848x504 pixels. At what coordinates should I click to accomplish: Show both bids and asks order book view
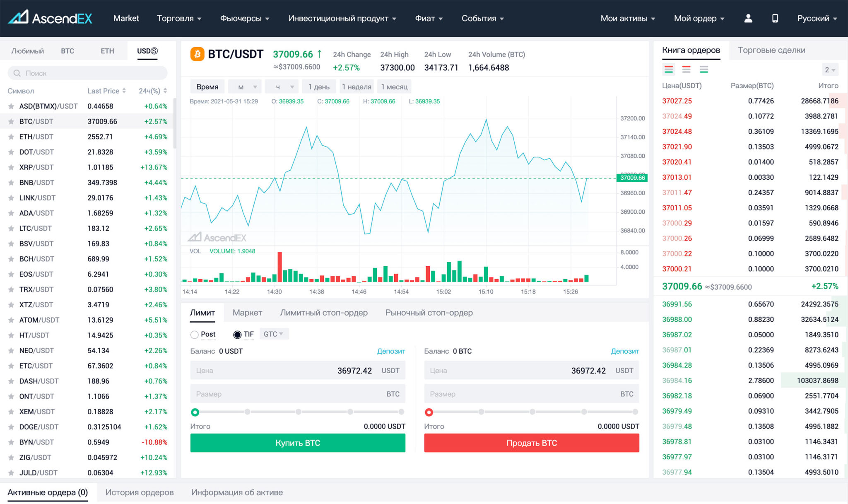[x=668, y=70]
